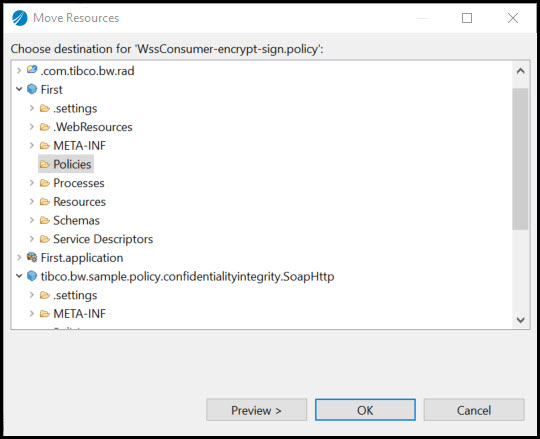Click the Service Descriptors folder icon
540x439 pixels.
click(45, 239)
